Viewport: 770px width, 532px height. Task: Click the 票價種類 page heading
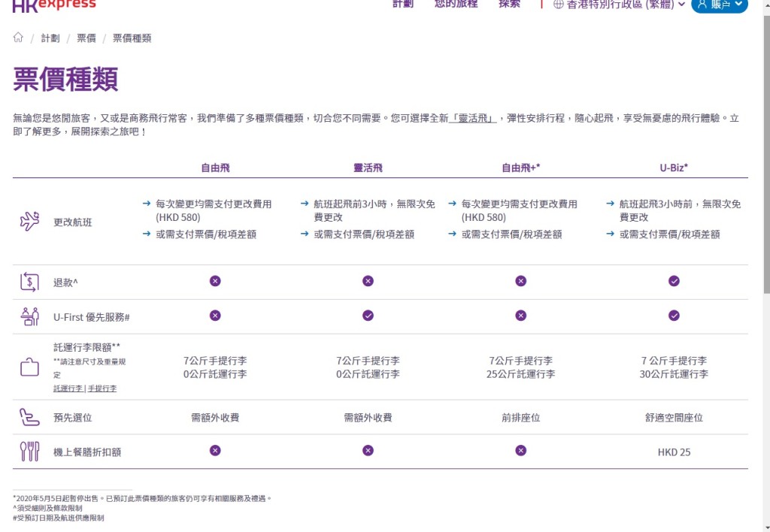pyautogui.click(x=65, y=79)
